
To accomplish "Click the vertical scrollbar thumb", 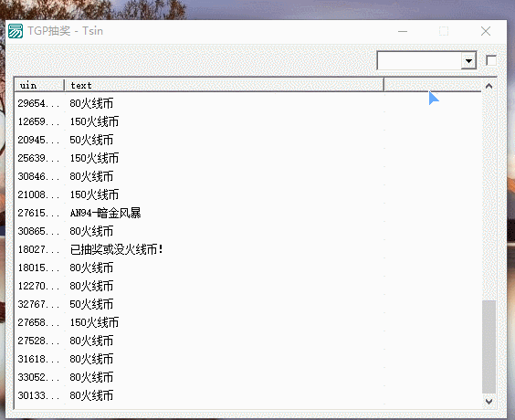I will pos(489,346).
